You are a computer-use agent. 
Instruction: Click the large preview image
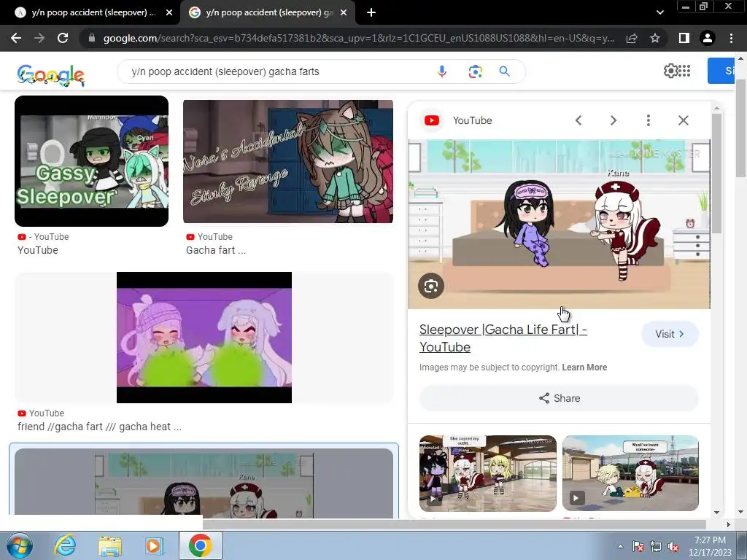(560, 225)
